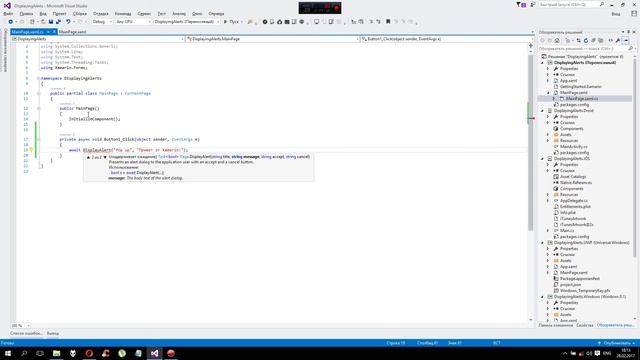This screenshot has width=640, height=360.
Task: Open the DisplayingAlerts.MainPage class dropdown
Action: [x=273, y=39]
